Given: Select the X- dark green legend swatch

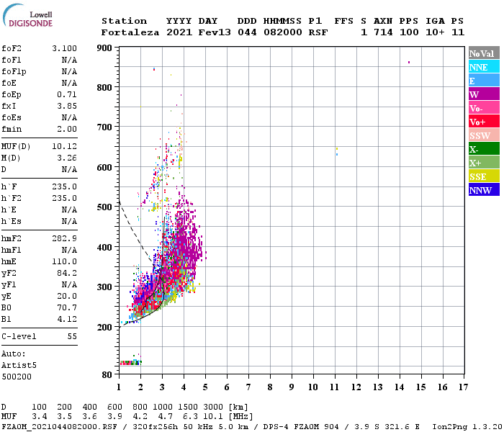Looking at the screenshot, I should 484,149.
